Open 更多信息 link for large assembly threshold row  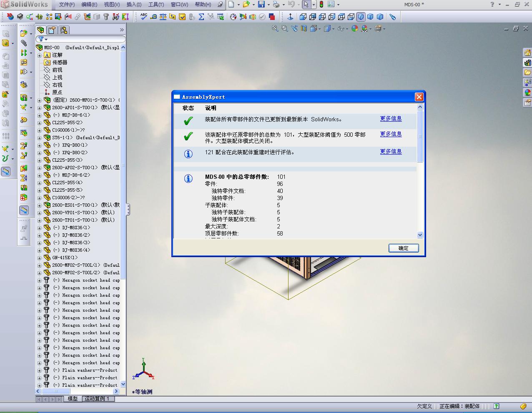(391, 134)
